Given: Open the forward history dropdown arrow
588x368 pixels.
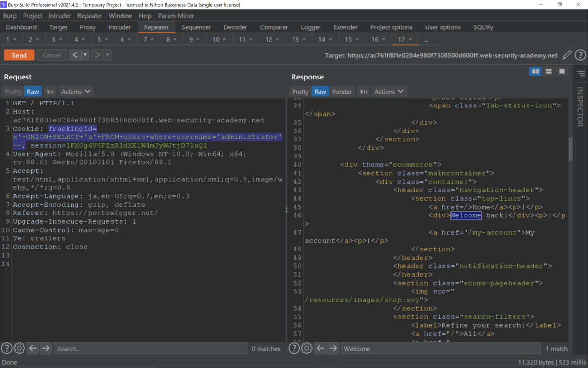Looking at the screenshot, I should [x=107, y=55].
